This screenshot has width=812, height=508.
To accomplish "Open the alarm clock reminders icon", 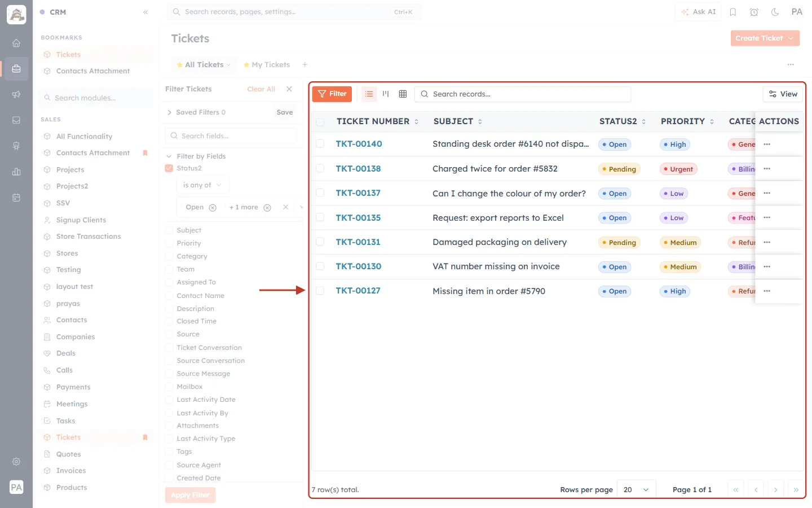I will [754, 12].
